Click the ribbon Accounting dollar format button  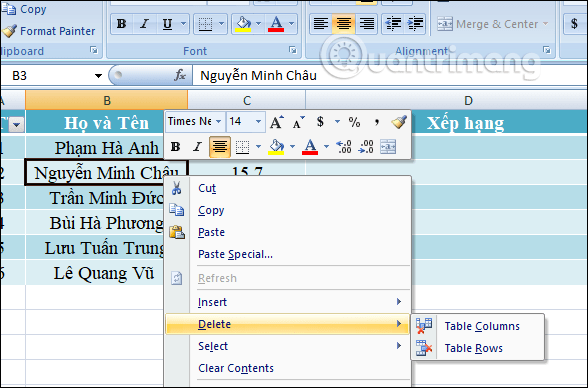click(574, 24)
